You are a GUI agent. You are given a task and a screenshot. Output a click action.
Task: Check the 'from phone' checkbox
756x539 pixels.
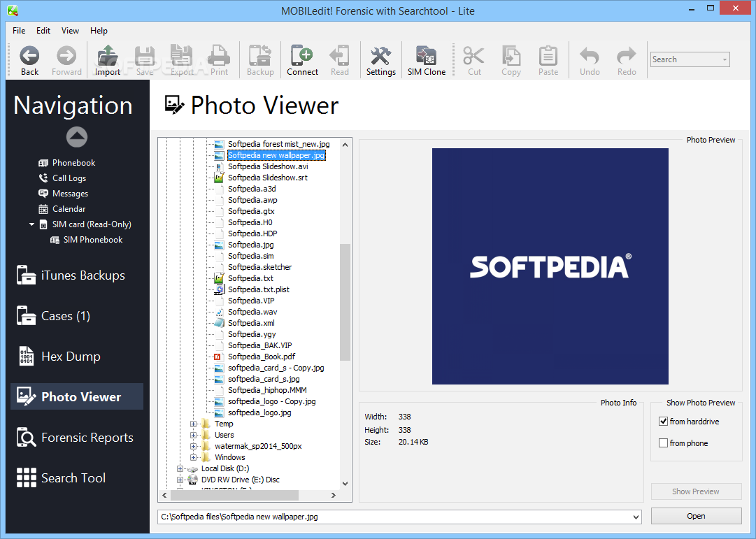(x=664, y=443)
